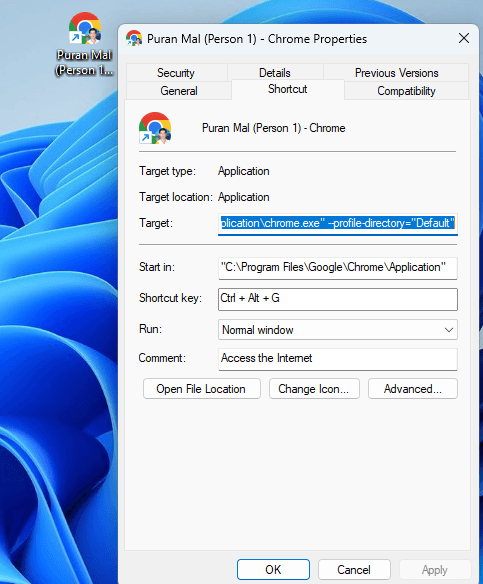Click the Change Icon button

pos(314,389)
